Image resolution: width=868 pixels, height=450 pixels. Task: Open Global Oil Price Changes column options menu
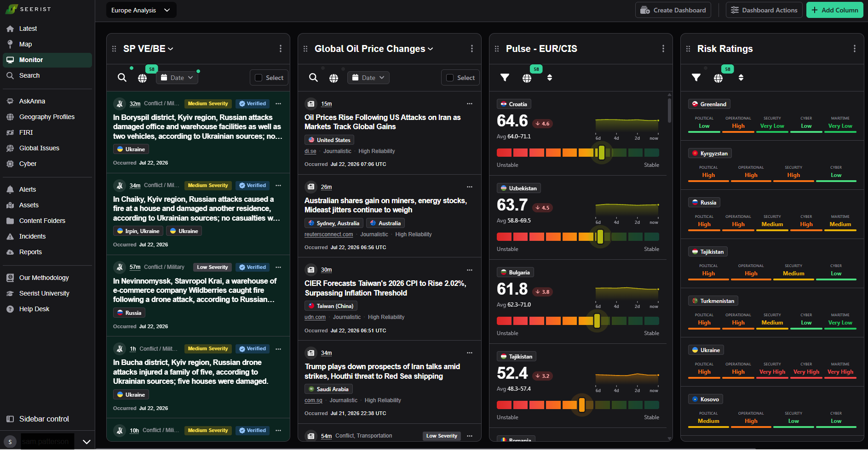472,49
